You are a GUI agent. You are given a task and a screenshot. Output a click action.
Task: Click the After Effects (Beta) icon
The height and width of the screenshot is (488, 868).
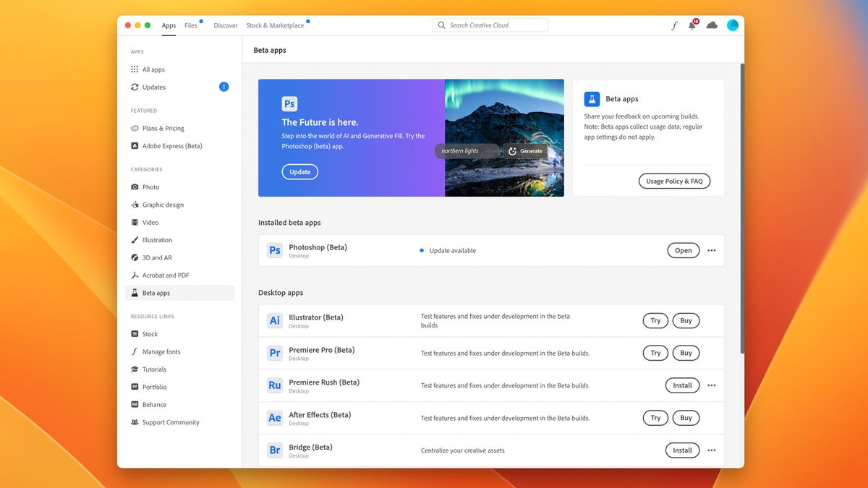click(275, 418)
